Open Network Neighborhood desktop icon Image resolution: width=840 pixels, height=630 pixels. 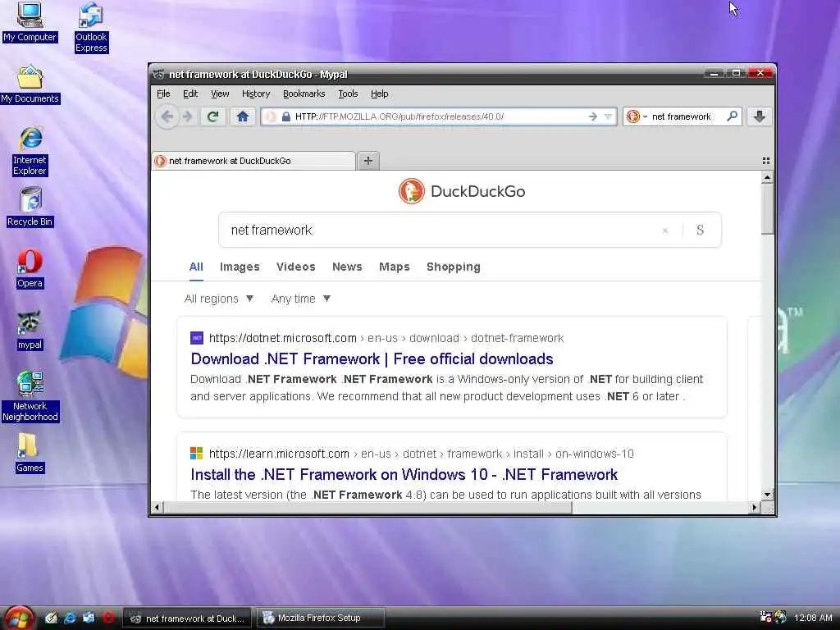tap(30, 396)
